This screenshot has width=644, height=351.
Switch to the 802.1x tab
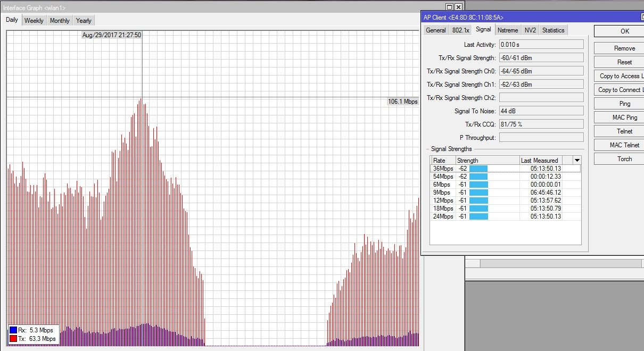click(460, 30)
